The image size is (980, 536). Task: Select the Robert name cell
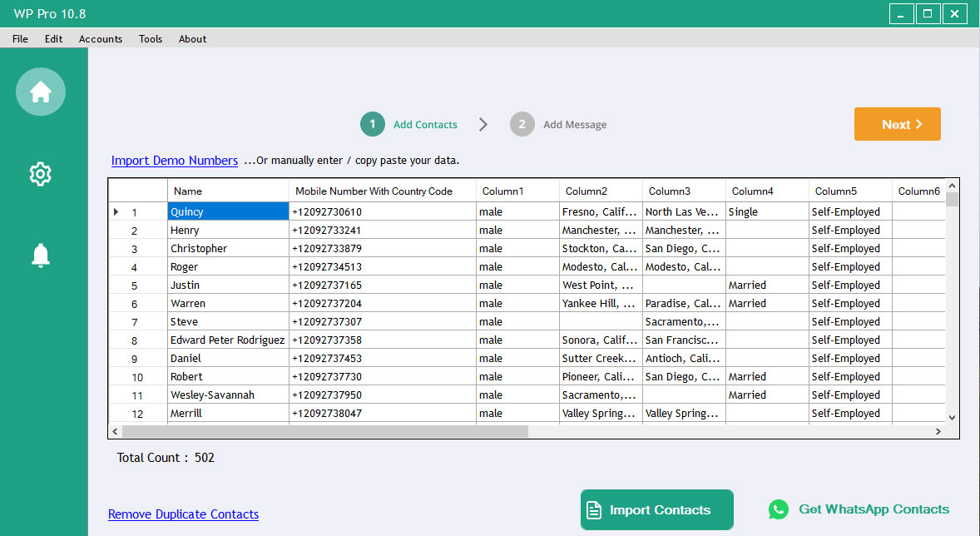[228, 376]
